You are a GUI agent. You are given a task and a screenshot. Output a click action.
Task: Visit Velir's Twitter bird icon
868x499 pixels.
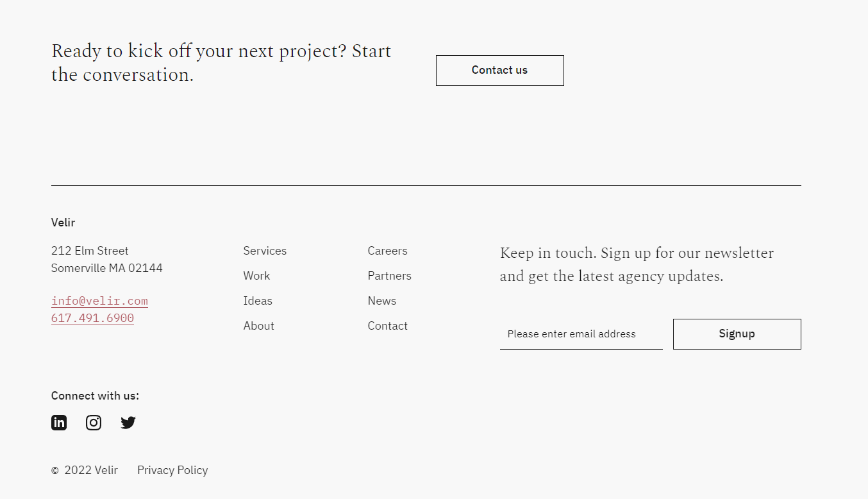(x=128, y=423)
